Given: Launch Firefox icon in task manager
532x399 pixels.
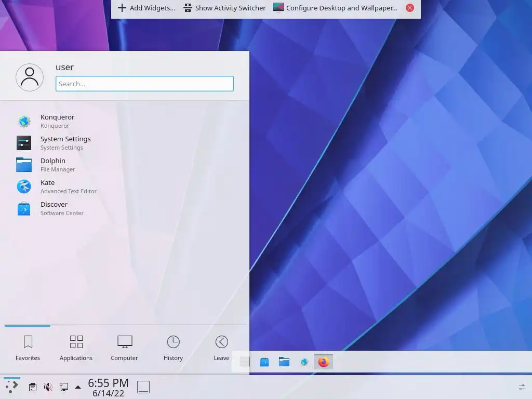Looking at the screenshot, I should (x=324, y=362).
